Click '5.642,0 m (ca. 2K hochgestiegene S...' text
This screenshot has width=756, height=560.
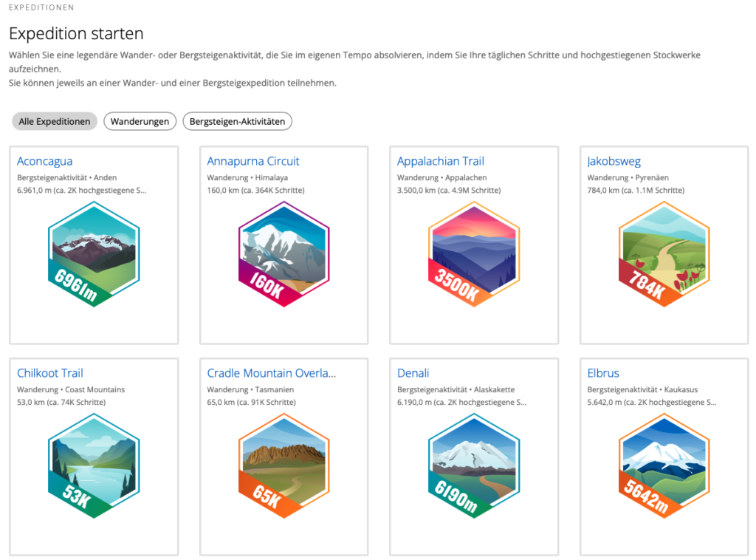tap(651, 402)
